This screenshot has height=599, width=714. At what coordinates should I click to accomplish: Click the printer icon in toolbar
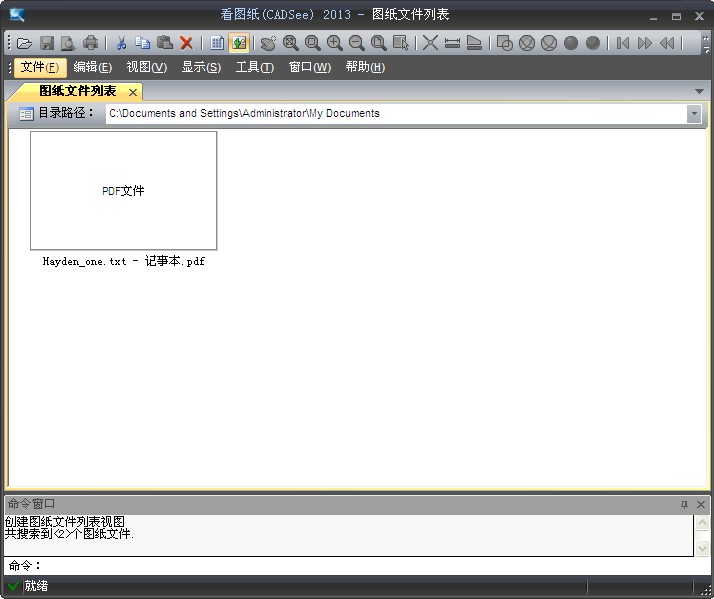point(91,43)
